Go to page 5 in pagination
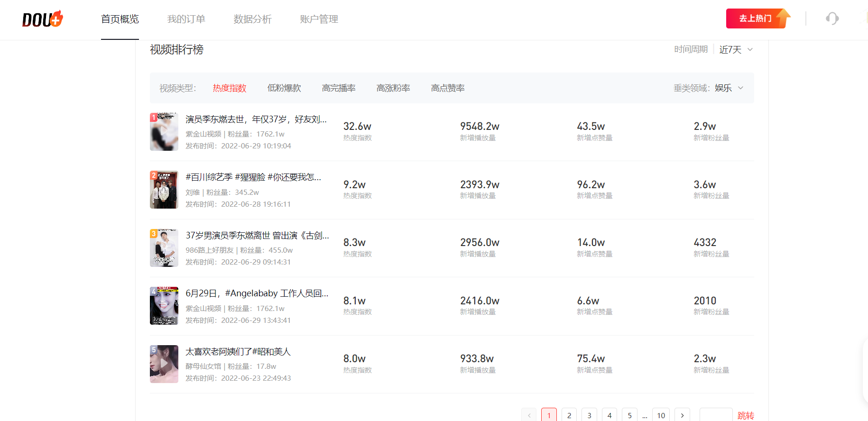Viewport: 868px width, 421px height. point(629,415)
